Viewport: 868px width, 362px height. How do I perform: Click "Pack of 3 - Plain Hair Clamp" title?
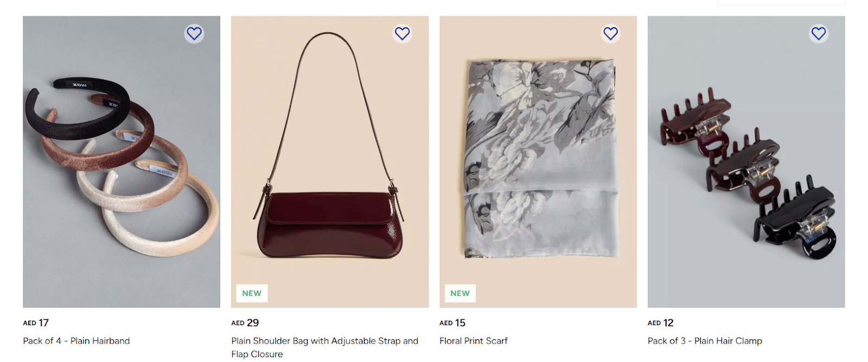[705, 341]
